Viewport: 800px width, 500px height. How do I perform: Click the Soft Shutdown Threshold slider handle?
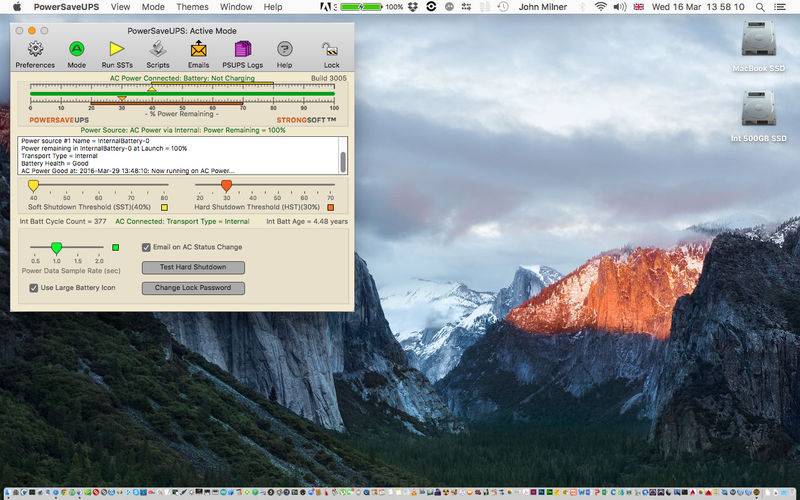(x=33, y=186)
